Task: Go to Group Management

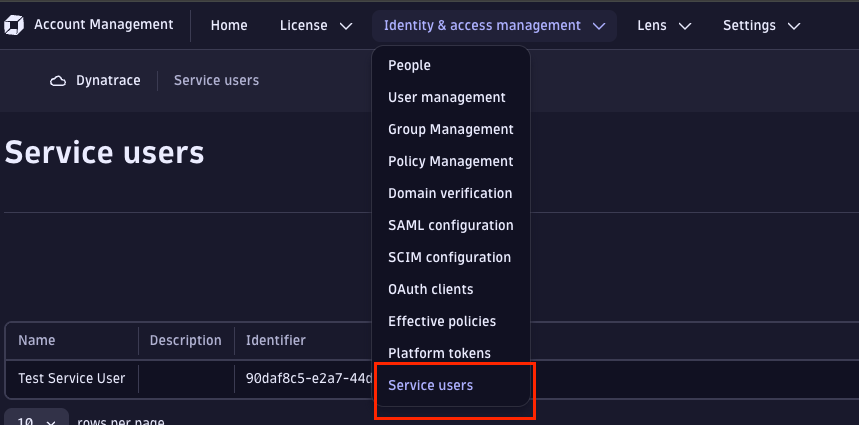Action: point(450,129)
